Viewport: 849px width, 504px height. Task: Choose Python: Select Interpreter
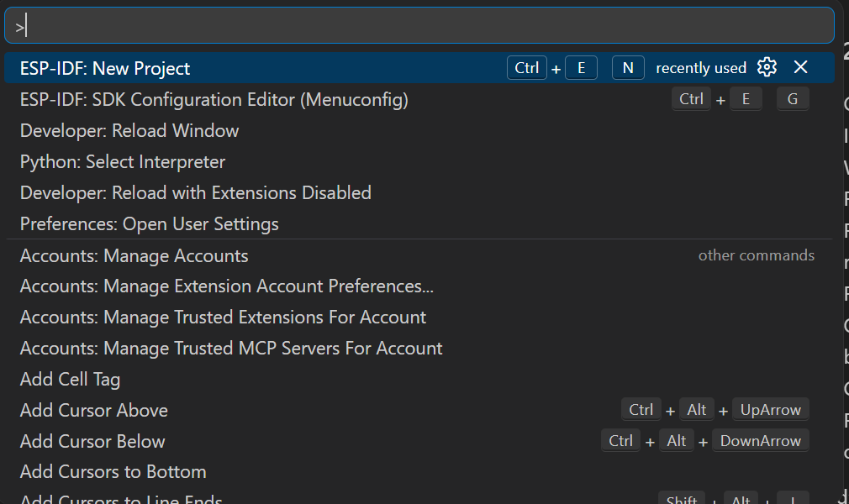coord(419,161)
